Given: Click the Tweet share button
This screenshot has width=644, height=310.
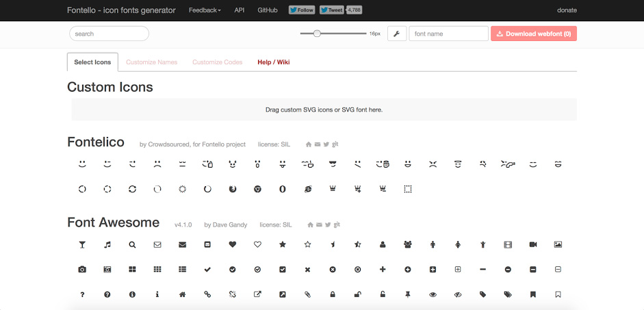Looking at the screenshot, I should click(331, 10).
